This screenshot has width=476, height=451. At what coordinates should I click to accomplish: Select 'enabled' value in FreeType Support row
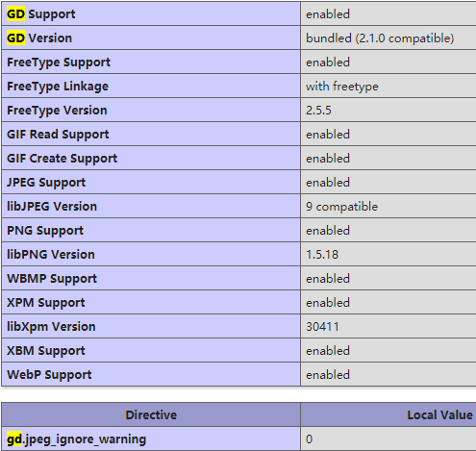(x=328, y=63)
